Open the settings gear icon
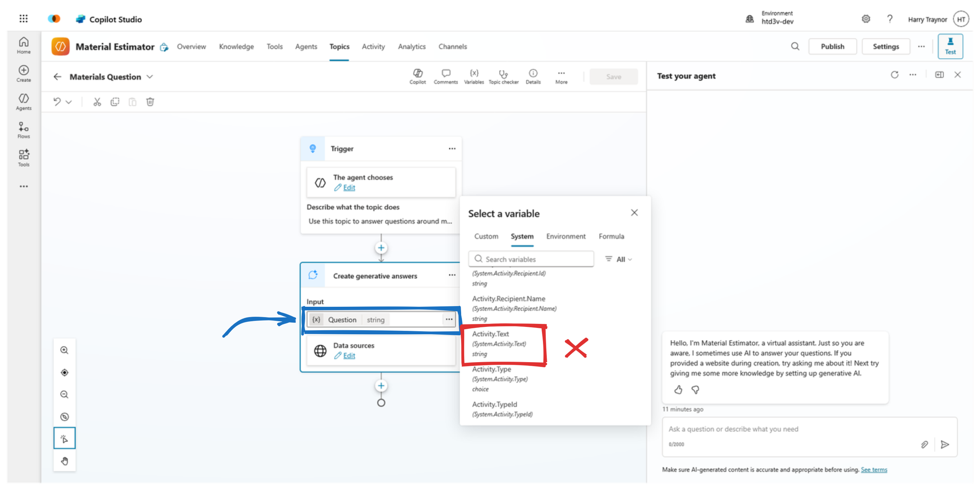The image size is (980, 490). 866,19
